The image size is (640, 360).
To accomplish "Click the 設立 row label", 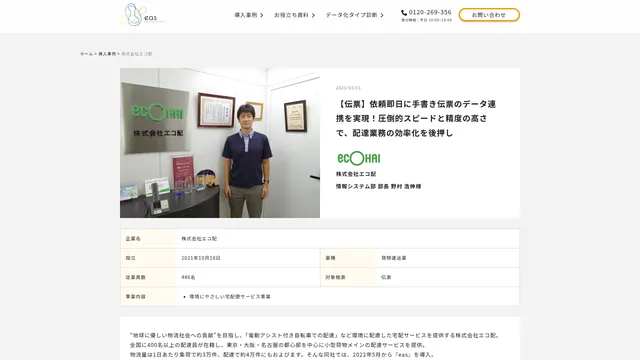I will coord(131,258).
